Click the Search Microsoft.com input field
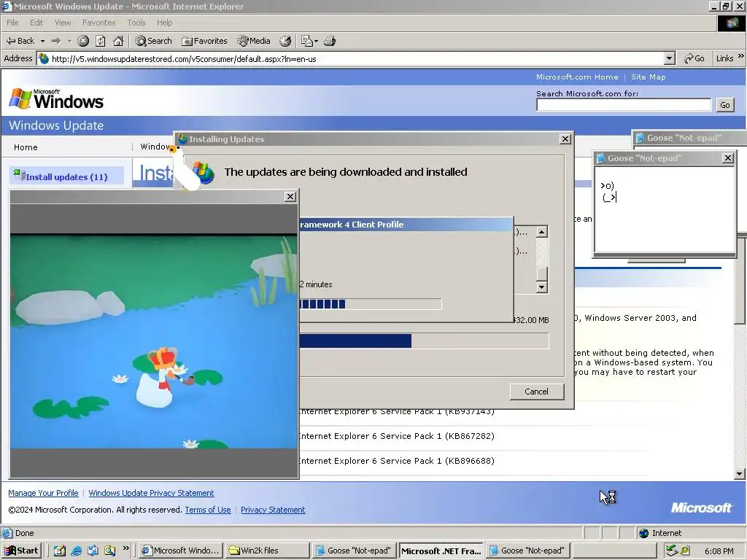The height and width of the screenshot is (560, 747). point(624,105)
